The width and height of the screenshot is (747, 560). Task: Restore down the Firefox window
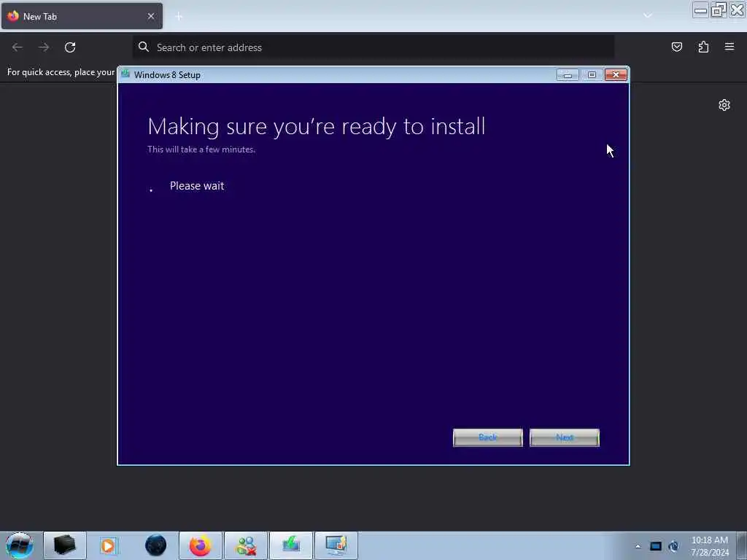(x=719, y=10)
